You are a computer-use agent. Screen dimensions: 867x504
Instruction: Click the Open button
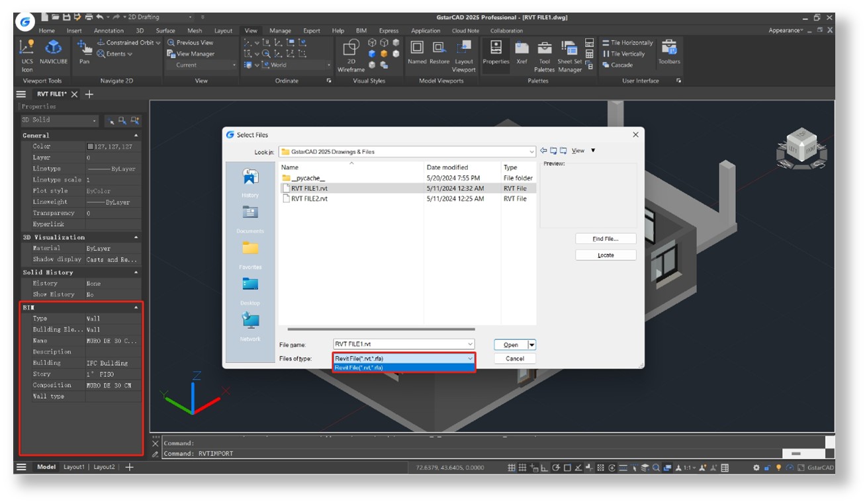coord(510,345)
